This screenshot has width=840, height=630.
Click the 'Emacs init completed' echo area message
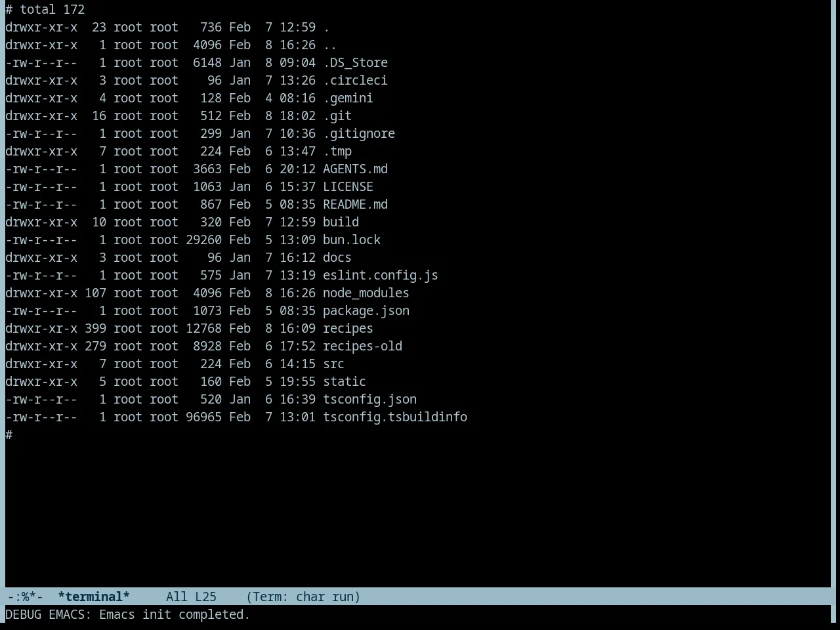coord(175,615)
